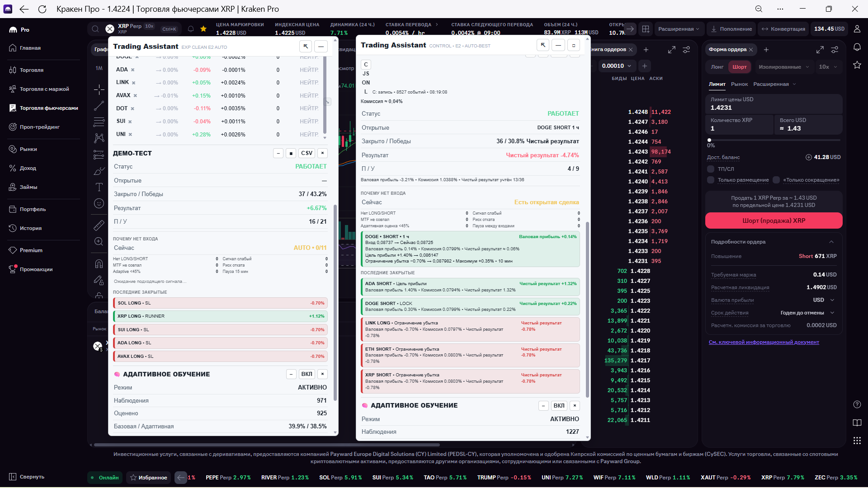868x488 pixels.
Task: Click the C mode box in right assistant
Action: 366,65
